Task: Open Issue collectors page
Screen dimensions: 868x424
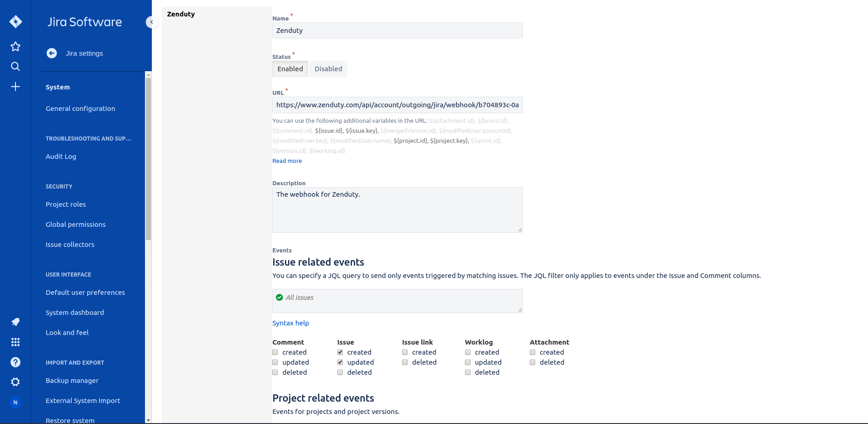Action: 70,245
